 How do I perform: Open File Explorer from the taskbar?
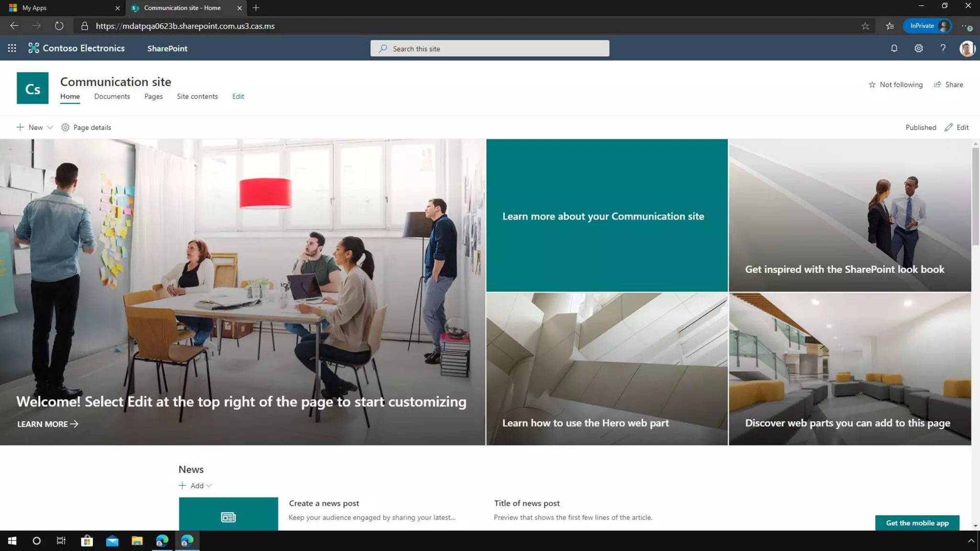click(x=137, y=541)
